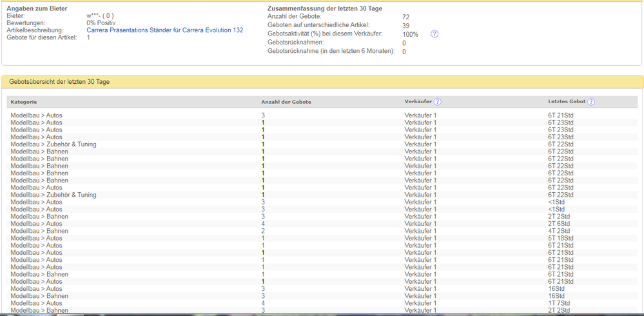Click the first Modellbau > Zubehör & Tuning category
Screen dimensions: 644x316
coord(53,144)
